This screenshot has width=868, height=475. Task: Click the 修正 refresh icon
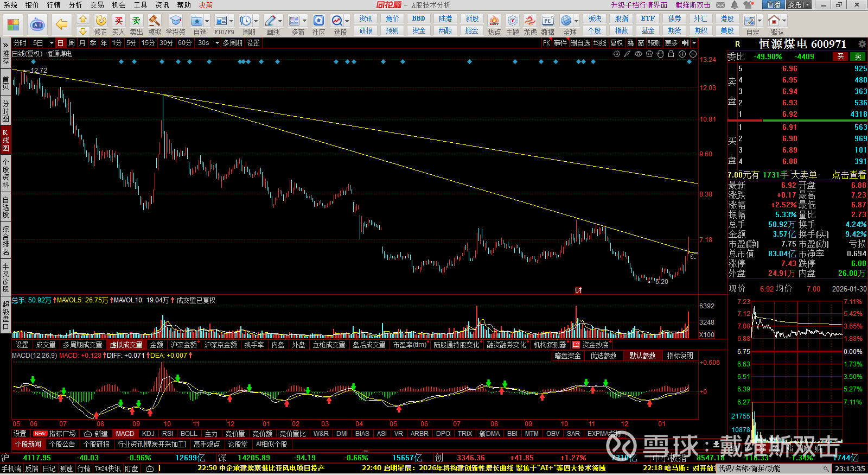(x=101, y=21)
